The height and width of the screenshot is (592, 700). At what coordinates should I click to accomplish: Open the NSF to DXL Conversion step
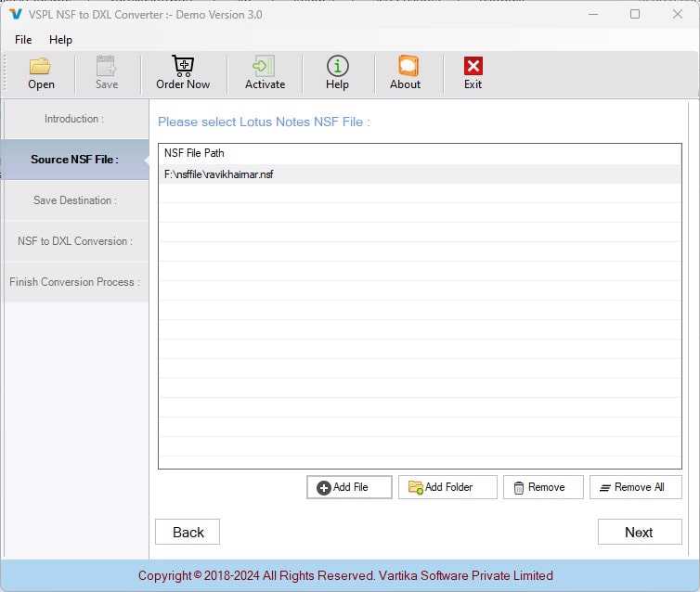[x=74, y=241]
